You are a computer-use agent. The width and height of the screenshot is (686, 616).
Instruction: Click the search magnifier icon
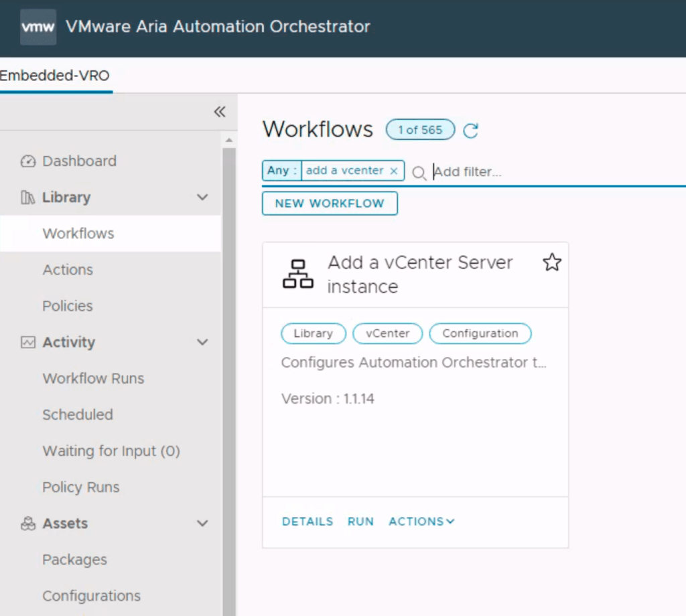click(419, 173)
